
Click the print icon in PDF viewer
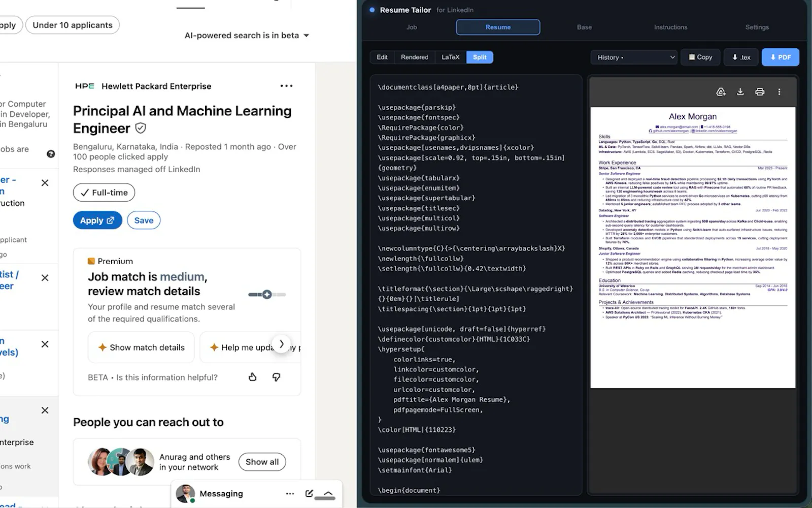tap(760, 92)
